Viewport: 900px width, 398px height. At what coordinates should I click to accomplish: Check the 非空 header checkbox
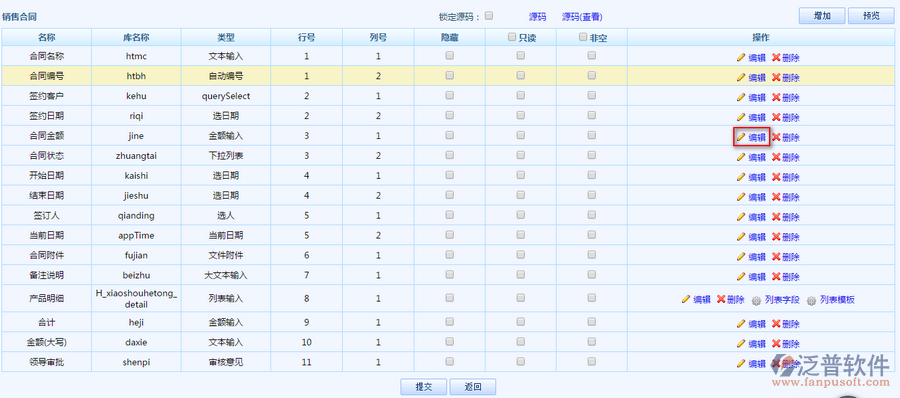pyautogui.click(x=583, y=37)
